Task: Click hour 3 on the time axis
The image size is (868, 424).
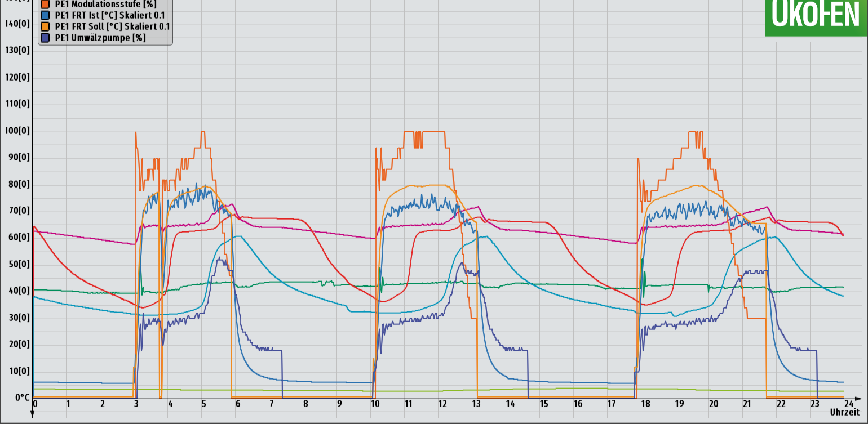Action: [136, 404]
